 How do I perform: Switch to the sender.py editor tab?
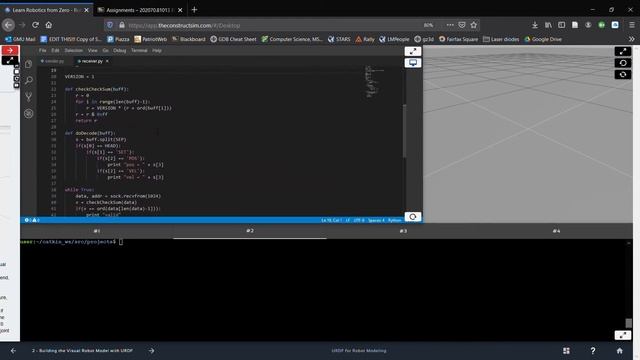[53, 61]
